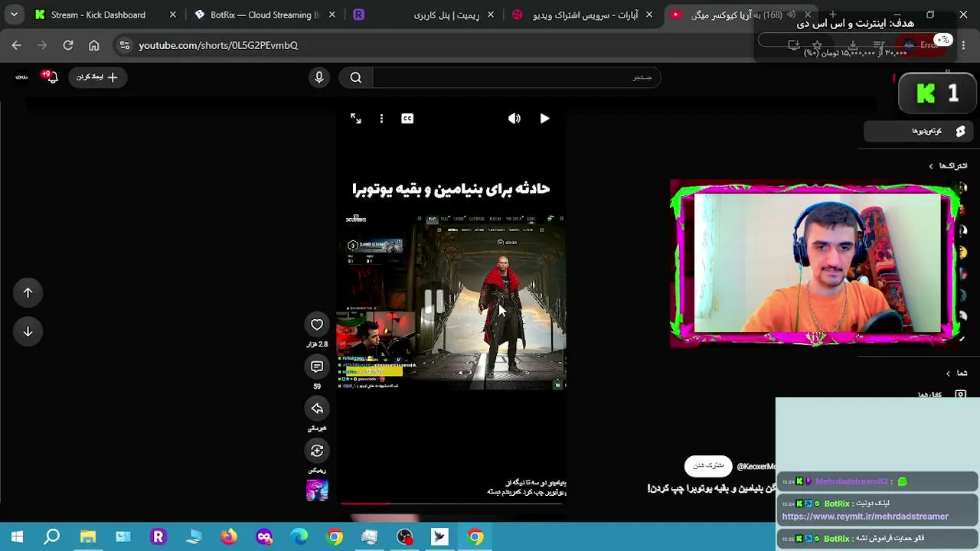This screenshot has width=980, height=551.
Task: Open OBS Studio from the taskbar
Action: click(405, 536)
